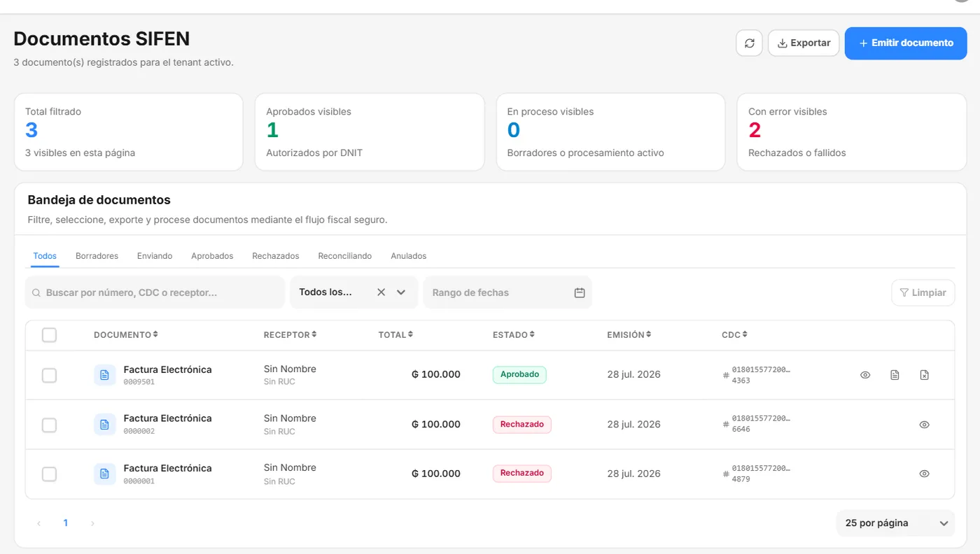The image size is (980, 554).
Task: Click the blue document icon for invoice 0000001
Action: (105, 474)
